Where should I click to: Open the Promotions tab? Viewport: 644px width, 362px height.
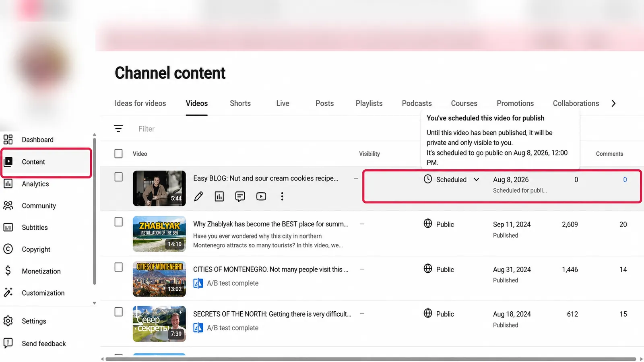[x=515, y=103]
